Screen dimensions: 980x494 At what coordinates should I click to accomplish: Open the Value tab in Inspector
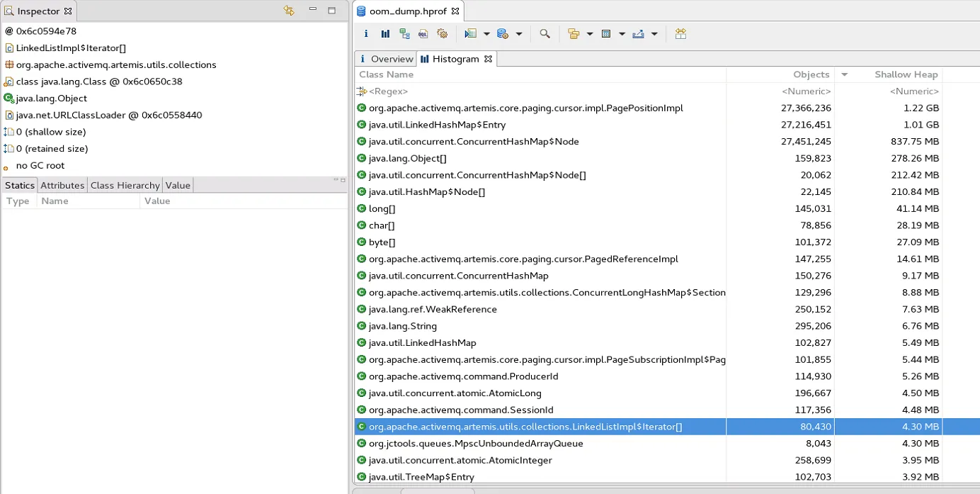178,185
